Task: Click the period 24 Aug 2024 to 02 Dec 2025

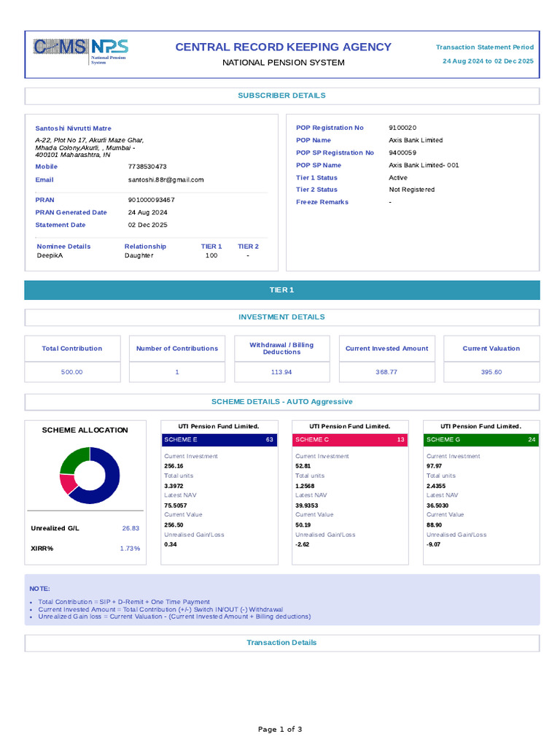Action: coord(488,61)
